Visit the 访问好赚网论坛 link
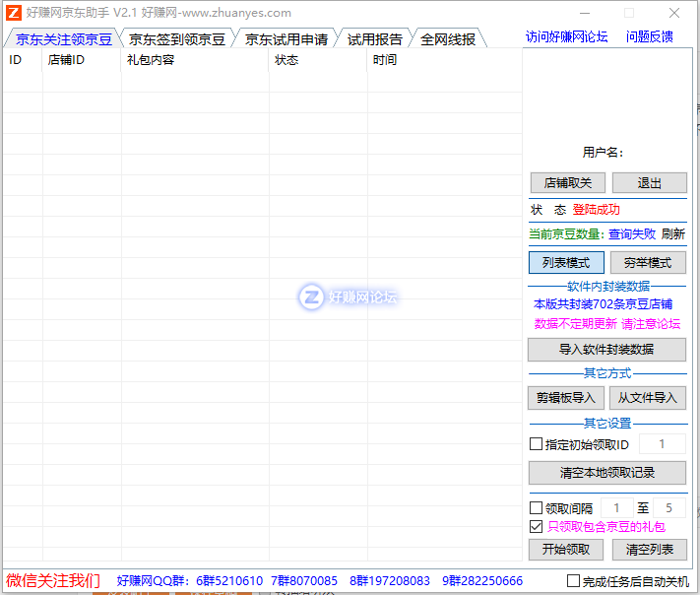The height and width of the screenshot is (595, 700). [566, 36]
